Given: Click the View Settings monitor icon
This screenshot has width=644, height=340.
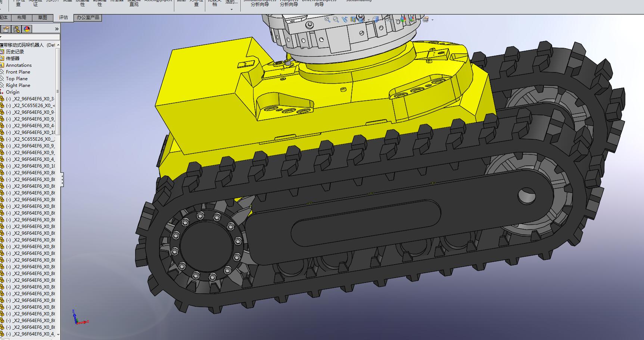Looking at the screenshot, I should point(426,19).
